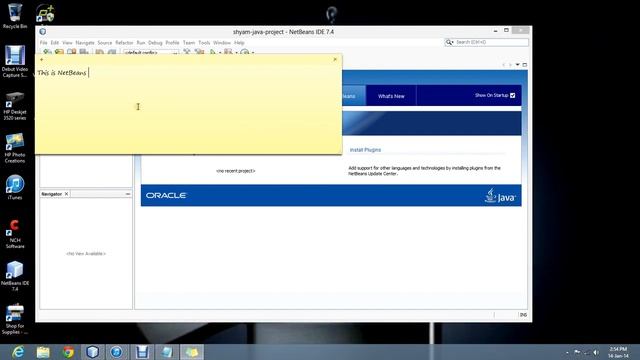Switch to NetBeans via taskbar cube icon
Viewport: 640px width, 360px height.
click(x=92, y=352)
